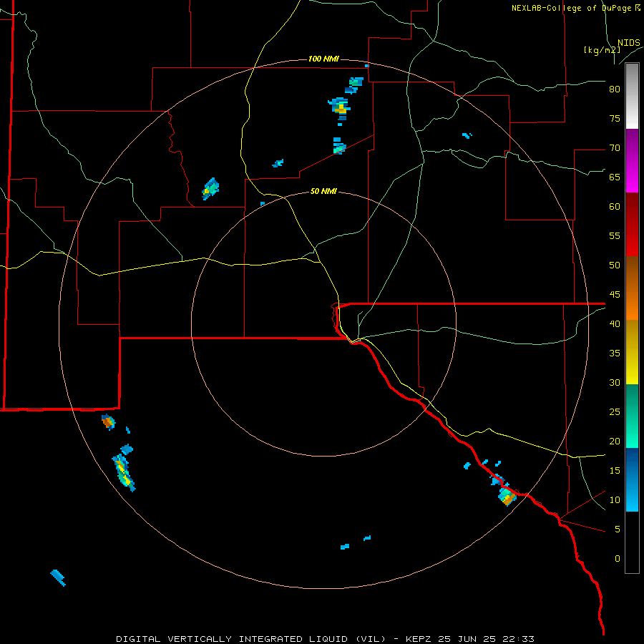Pick the blue-cyan segment of the color bar
Screen dimensions: 644x644
(x=632, y=479)
